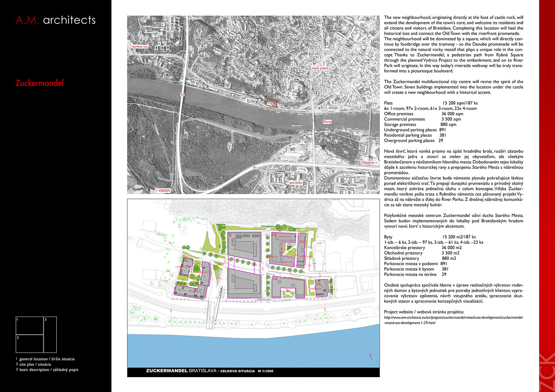Select layout key box number 3
555x392 pixels.
coord(50,334)
